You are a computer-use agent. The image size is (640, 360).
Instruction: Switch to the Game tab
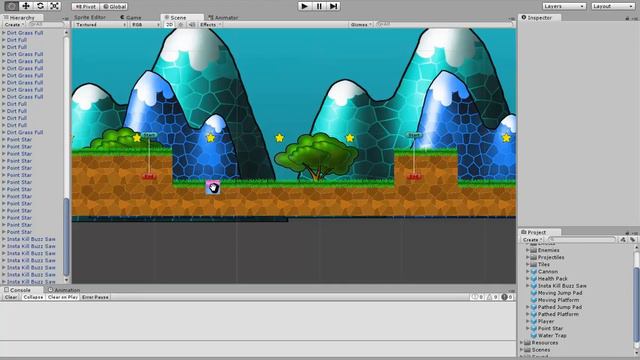coord(131,17)
